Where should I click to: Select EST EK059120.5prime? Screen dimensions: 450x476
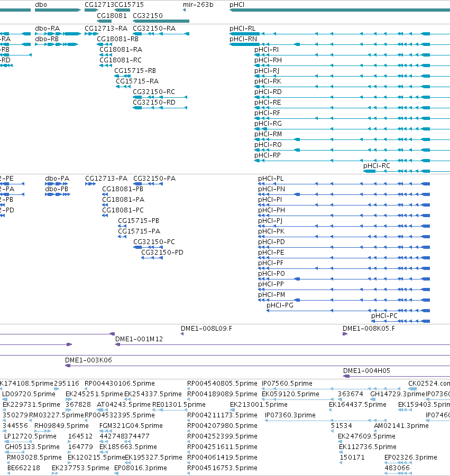click(x=290, y=394)
